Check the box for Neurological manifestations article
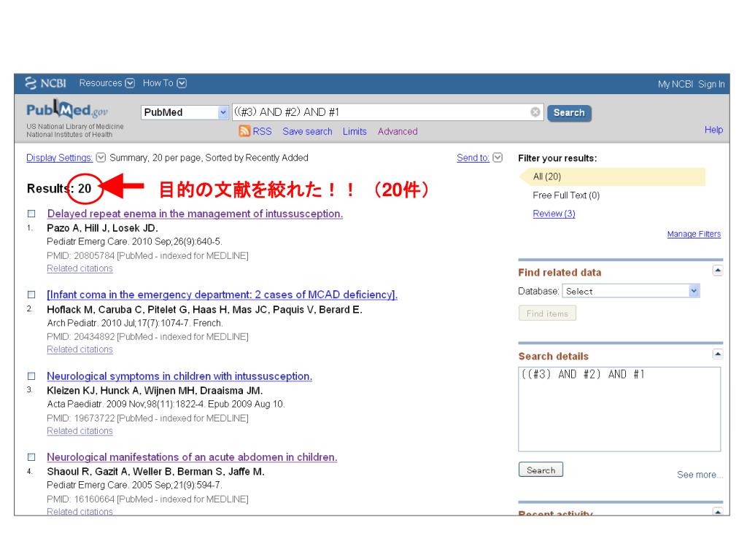747x560 pixels. tap(31, 457)
